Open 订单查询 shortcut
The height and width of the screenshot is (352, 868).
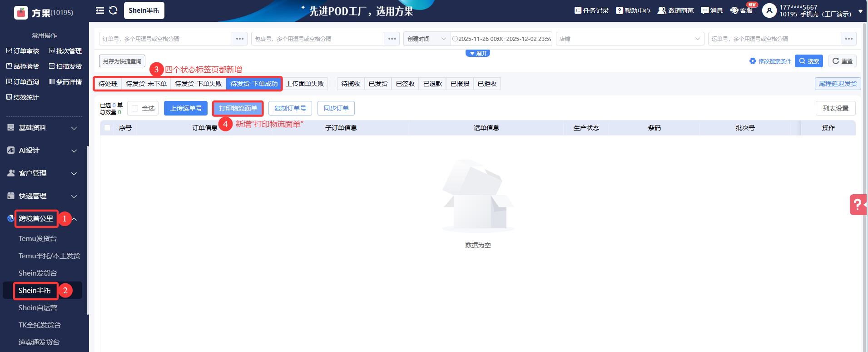pos(23,82)
